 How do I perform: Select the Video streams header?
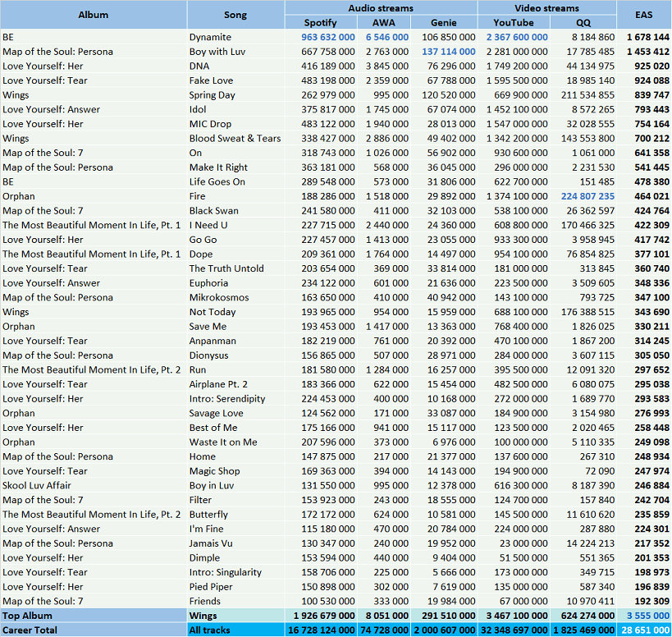[546, 7]
